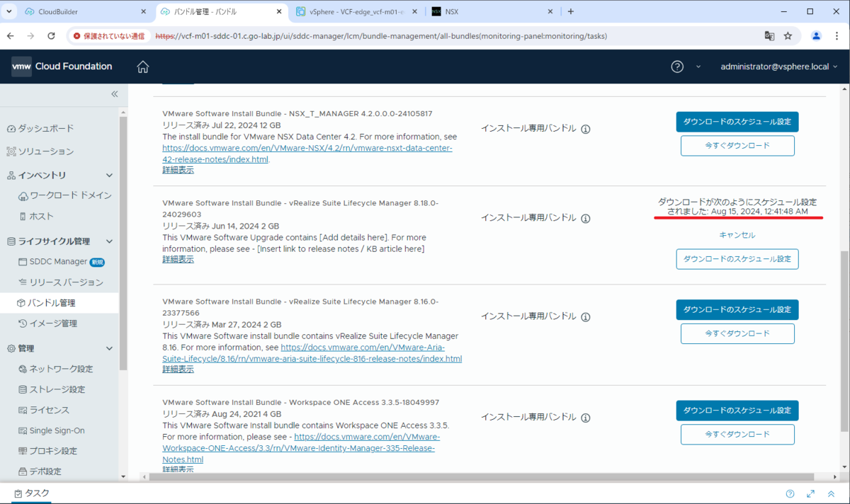
Task: Reload the page with refresh icon
Action: (x=51, y=35)
